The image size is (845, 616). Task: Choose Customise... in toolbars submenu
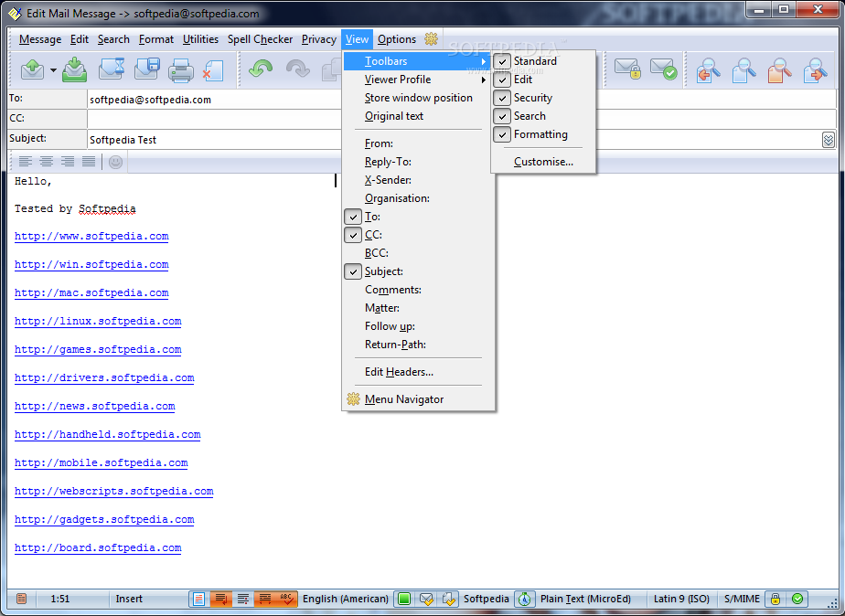point(544,162)
